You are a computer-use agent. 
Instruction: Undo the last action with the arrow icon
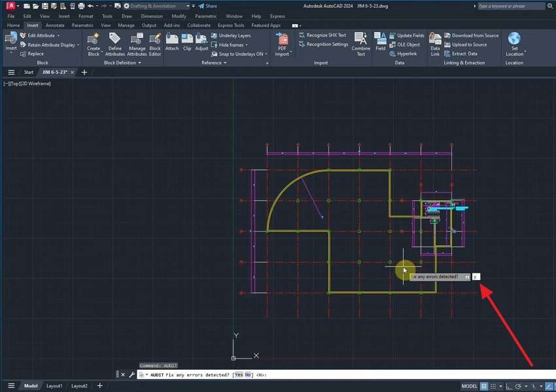coord(90,6)
